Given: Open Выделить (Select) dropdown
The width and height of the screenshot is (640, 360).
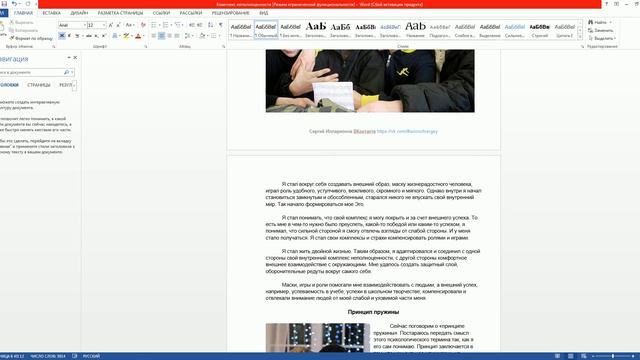Looking at the screenshot, I should tap(602, 38).
